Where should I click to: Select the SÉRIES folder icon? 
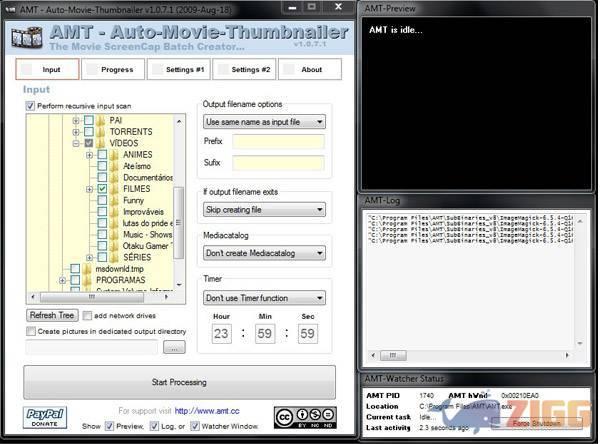point(115,257)
